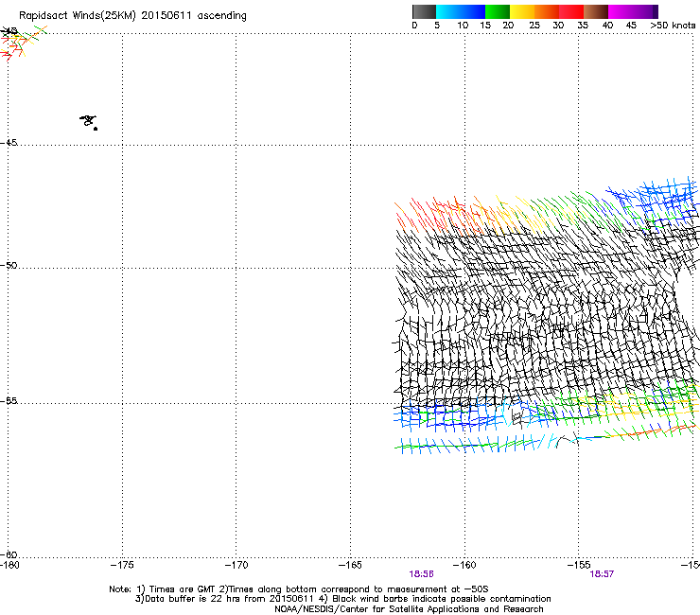Click the 'Note: 1) Times are GMT' line

[299, 589]
